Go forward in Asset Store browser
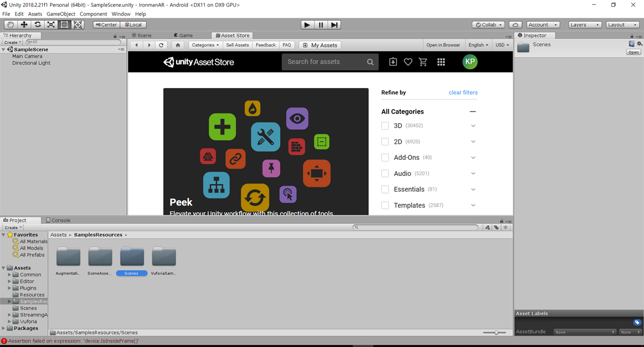The height and width of the screenshot is (347, 644). [x=149, y=45]
